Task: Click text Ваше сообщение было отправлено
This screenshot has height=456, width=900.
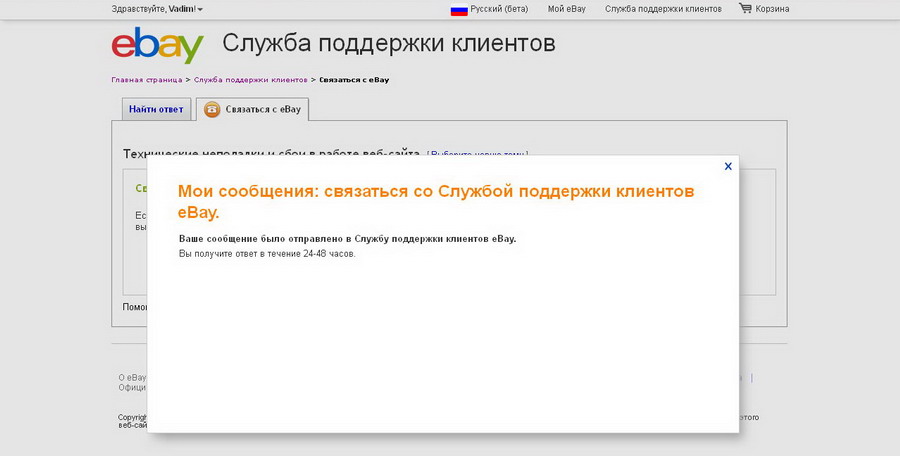Action: 347,239
